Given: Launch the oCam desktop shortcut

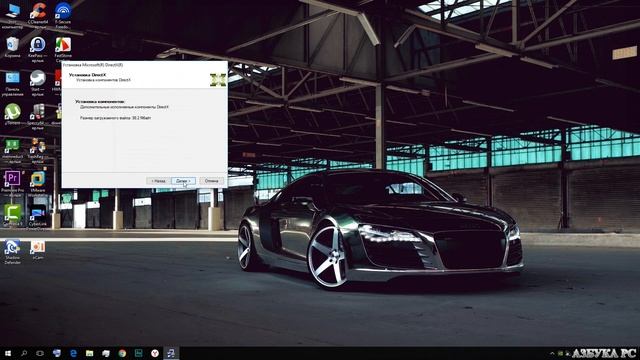Looking at the screenshot, I should click(x=38, y=249).
